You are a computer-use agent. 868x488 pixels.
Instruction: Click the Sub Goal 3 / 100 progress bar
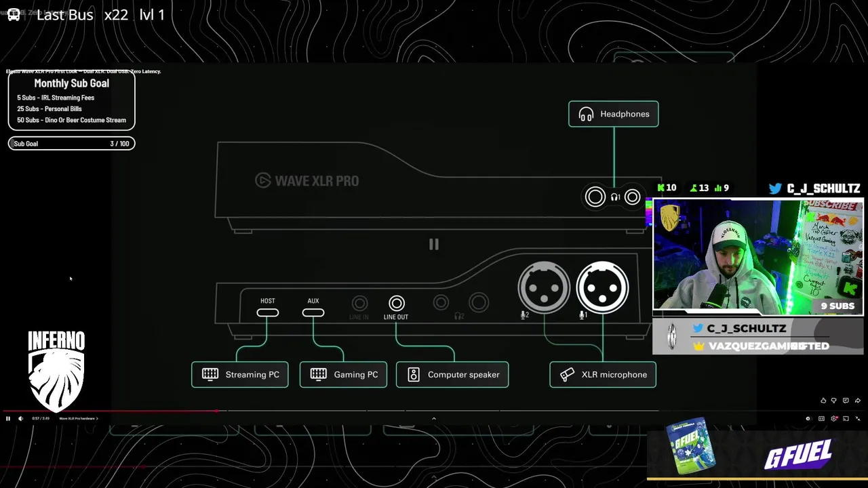pyautogui.click(x=72, y=144)
